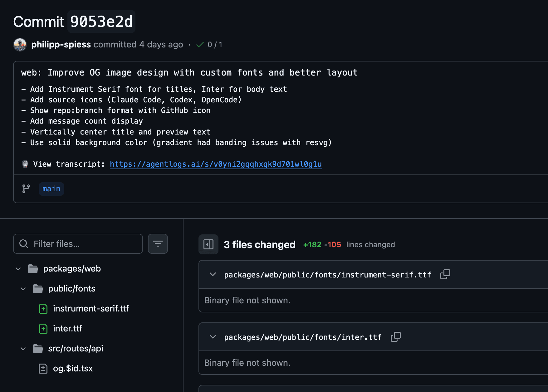548x392 pixels.
Task: Collapse the instrument-serif.ttf diff section
Action: (213, 274)
